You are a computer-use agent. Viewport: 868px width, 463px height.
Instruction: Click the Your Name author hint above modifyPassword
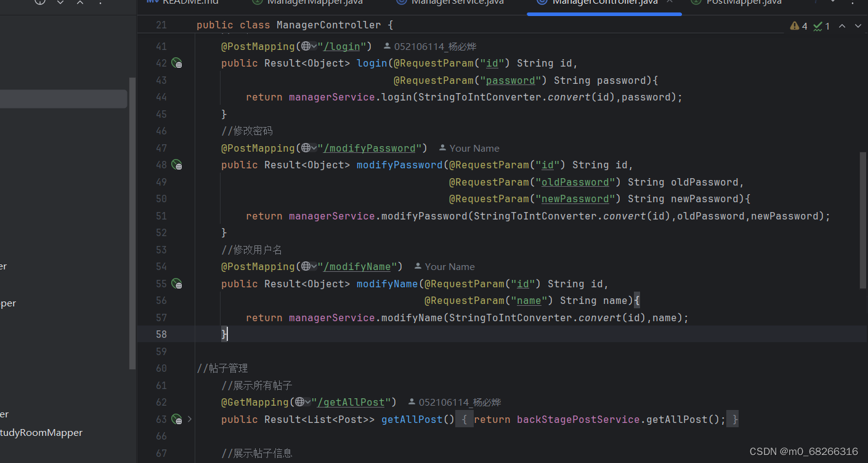pyautogui.click(x=469, y=148)
